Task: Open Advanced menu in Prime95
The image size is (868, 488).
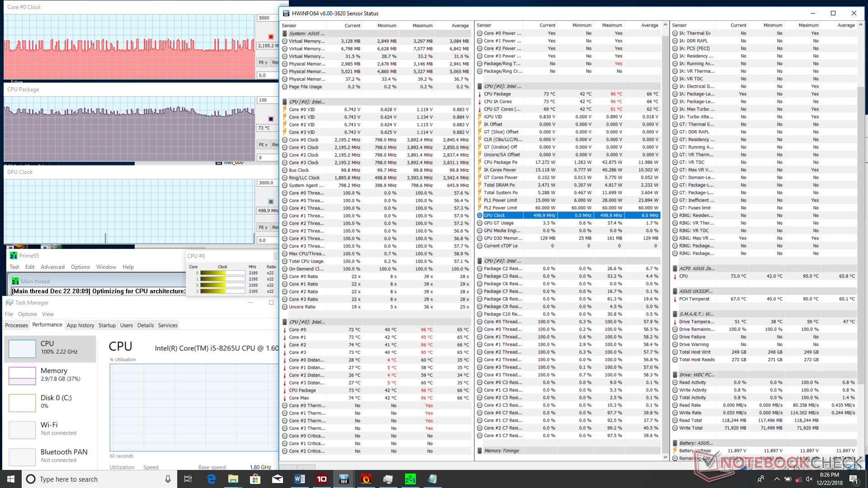Action: click(52, 267)
